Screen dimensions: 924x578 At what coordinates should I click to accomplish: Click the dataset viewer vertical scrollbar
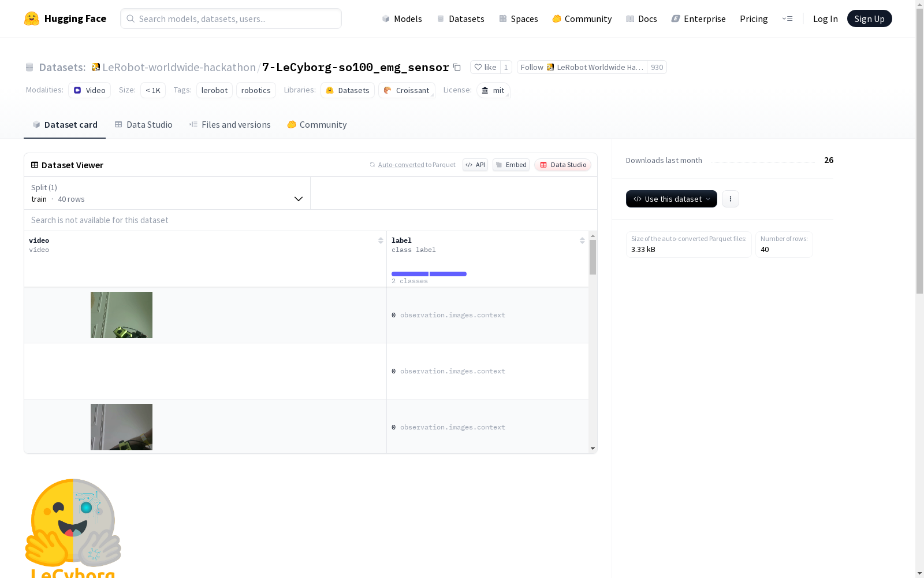pyautogui.click(x=593, y=257)
